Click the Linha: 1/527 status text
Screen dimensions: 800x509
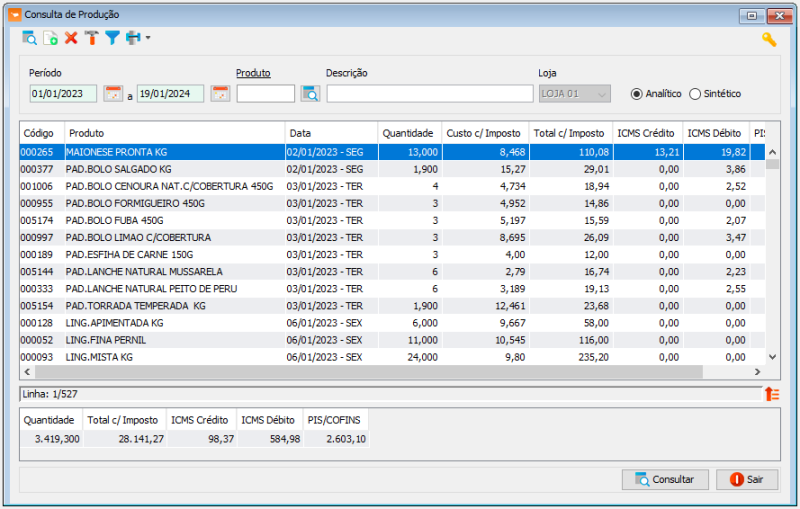pos(50,394)
